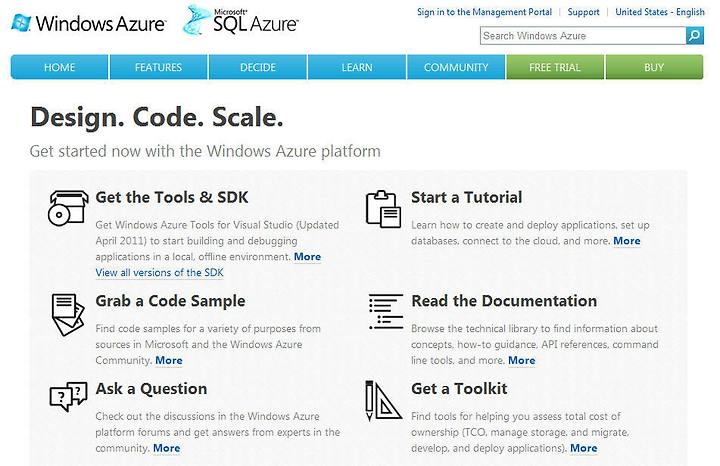Click the green BUY button
720x466 pixels.
pos(654,67)
